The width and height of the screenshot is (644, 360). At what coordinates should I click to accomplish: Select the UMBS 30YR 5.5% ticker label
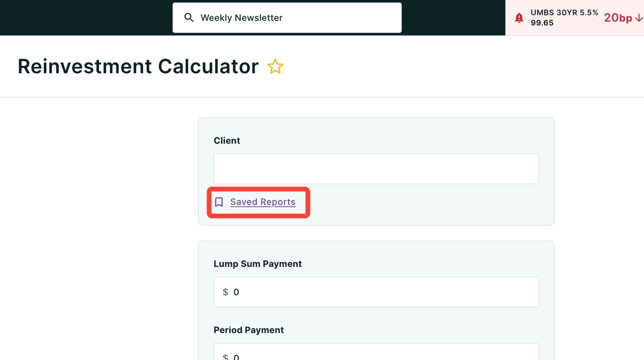564,12
